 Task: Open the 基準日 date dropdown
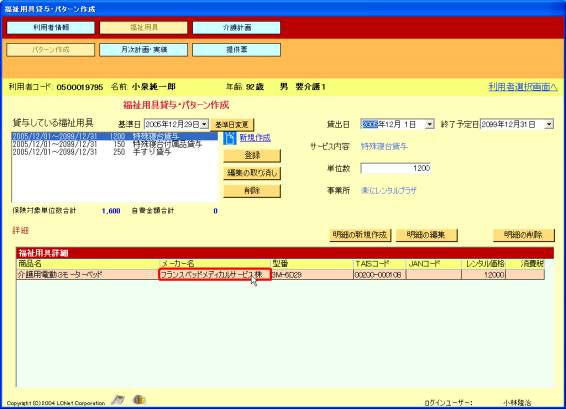204,125
